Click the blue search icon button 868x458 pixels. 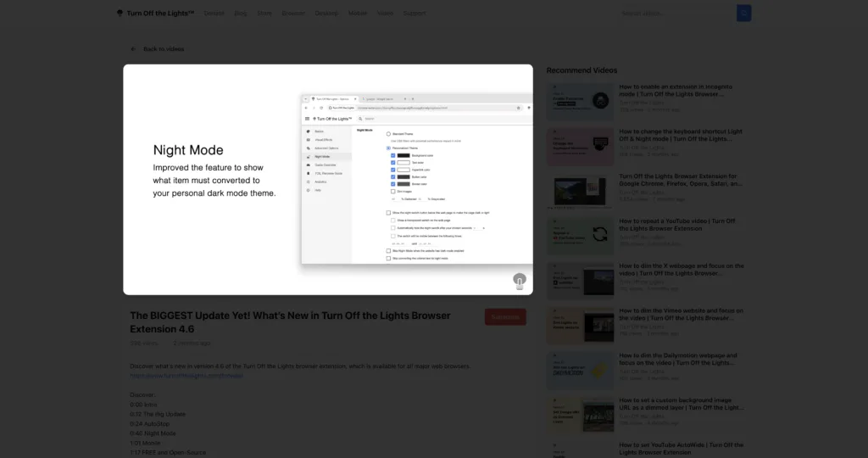point(743,14)
